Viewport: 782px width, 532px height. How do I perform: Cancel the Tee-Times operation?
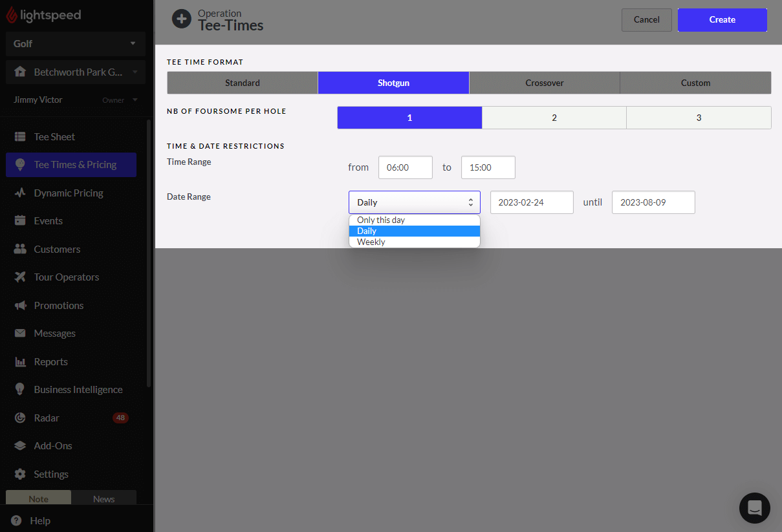pos(646,20)
